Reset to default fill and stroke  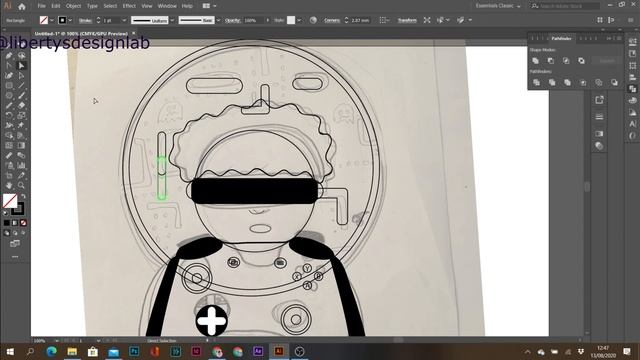click(5, 213)
